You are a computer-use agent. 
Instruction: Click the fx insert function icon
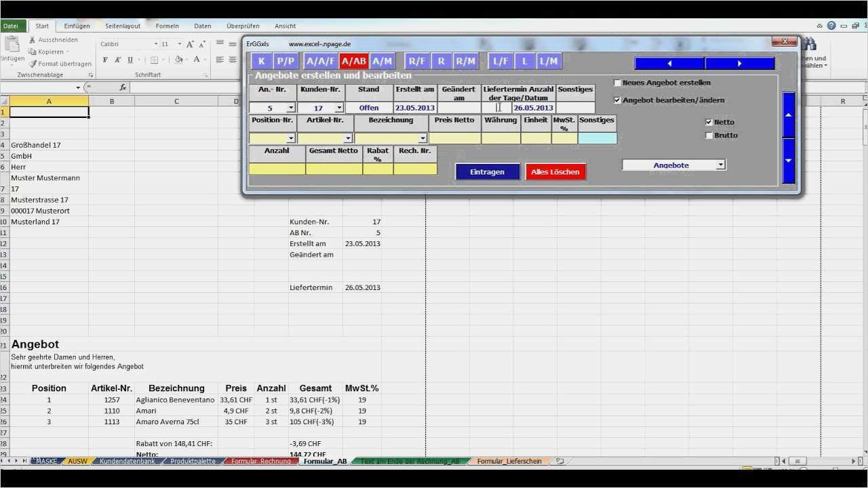[123, 87]
